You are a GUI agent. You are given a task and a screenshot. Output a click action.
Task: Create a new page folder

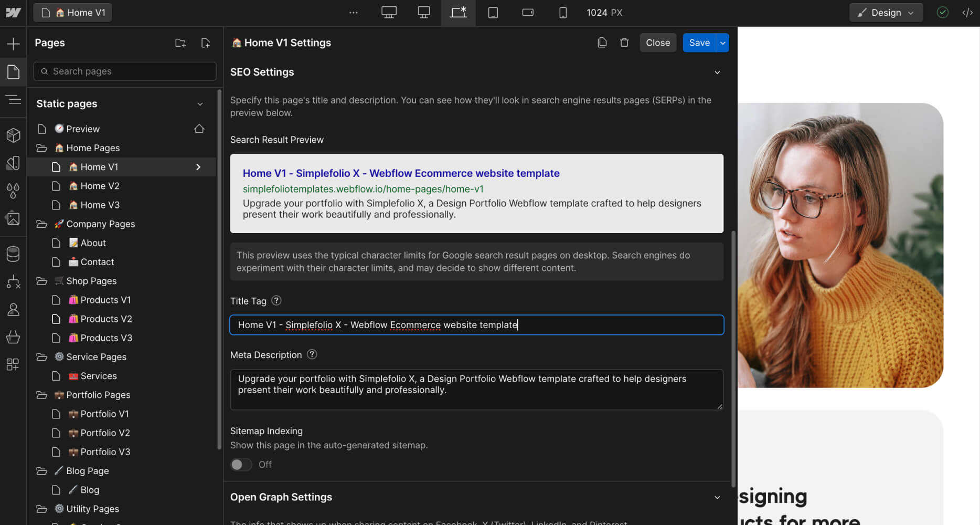point(180,43)
